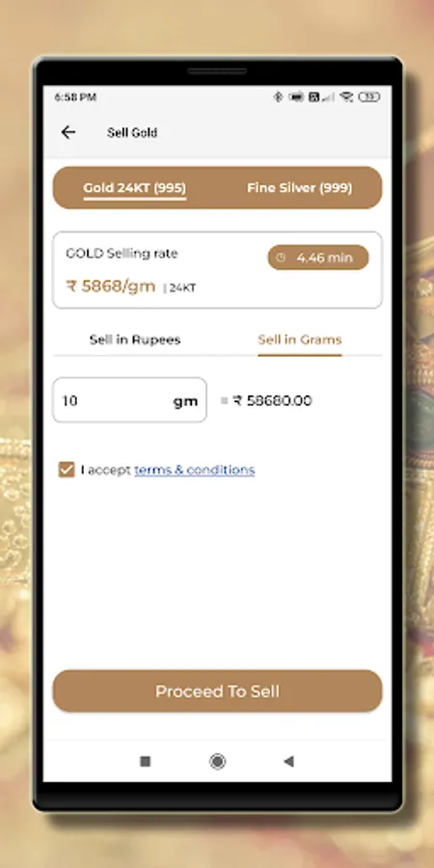The height and width of the screenshot is (868, 434).
Task: Tap the battery indicator icon
Action: click(369, 96)
